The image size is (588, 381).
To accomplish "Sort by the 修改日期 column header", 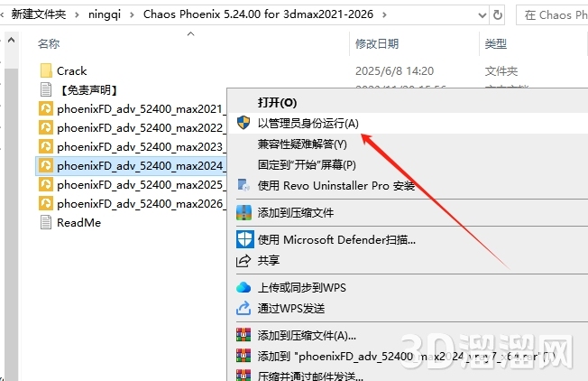I will [x=377, y=43].
